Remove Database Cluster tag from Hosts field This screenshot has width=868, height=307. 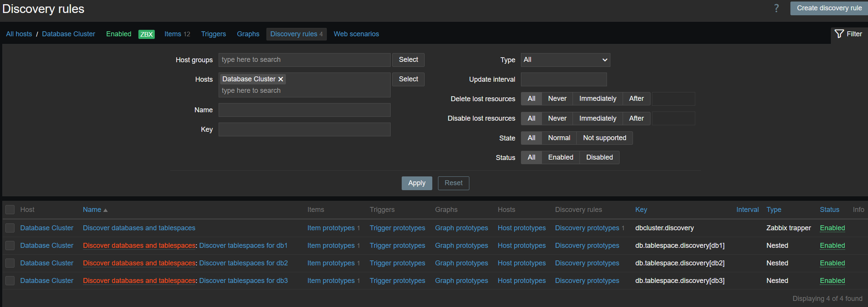click(x=281, y=79)
